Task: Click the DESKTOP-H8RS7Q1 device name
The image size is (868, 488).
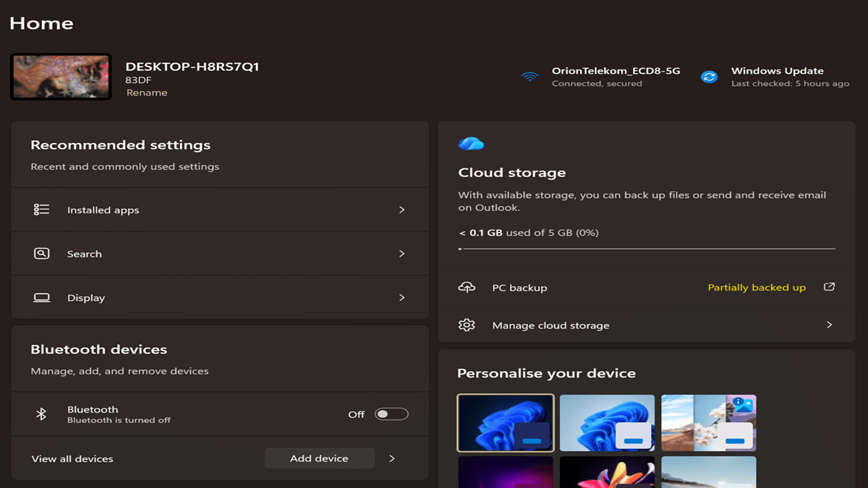Action: (192, 67)
